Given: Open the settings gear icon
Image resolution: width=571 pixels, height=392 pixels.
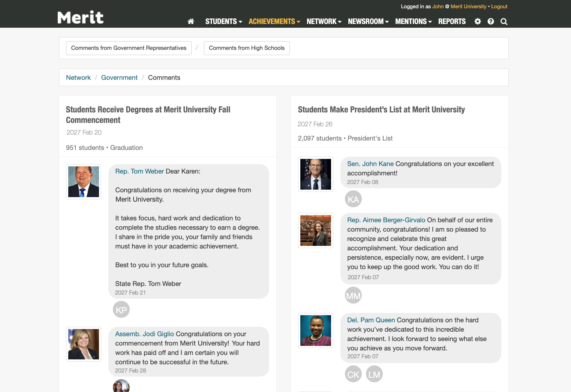Looking at the screenshot, I should pos(478,21).
